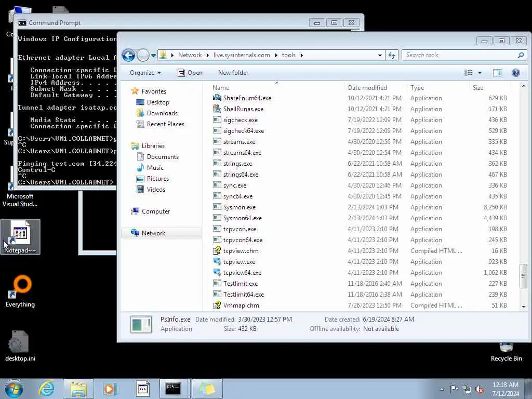This screenshot has width=532, height=399.
Task: Select the tcpvcon.exe file icon
Action: tap(217, 229)
